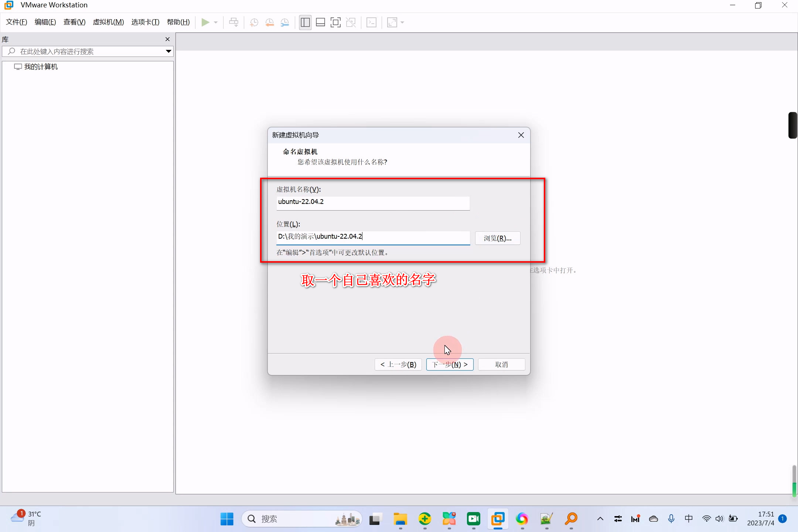798x532 pixels.
Task: Click the 位置 path input field
Action: [373, 238]
